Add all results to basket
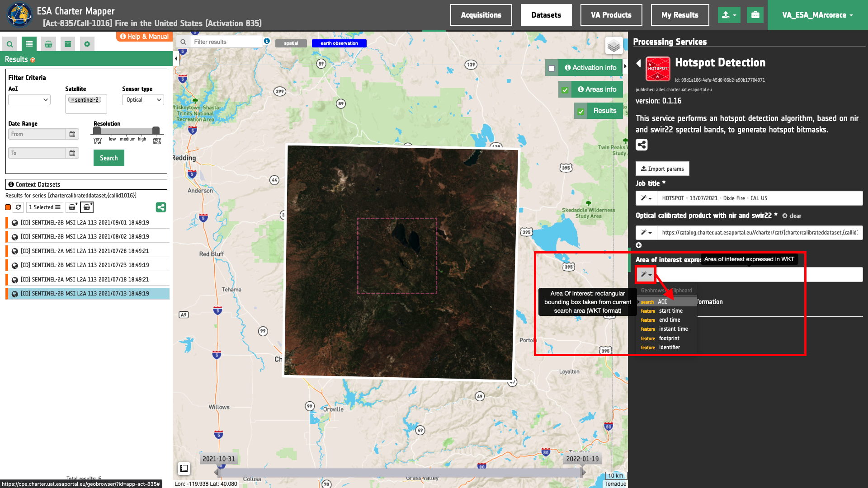The image size is (868, 488). click(x=87, y=207)
